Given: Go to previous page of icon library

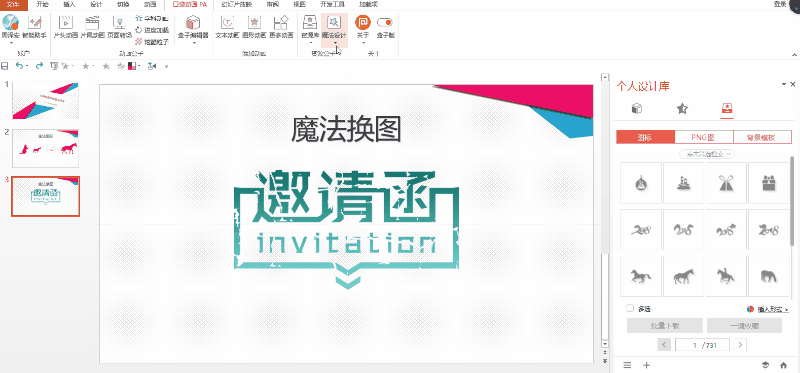Looking at the screenshot, I should coord(664,345).
